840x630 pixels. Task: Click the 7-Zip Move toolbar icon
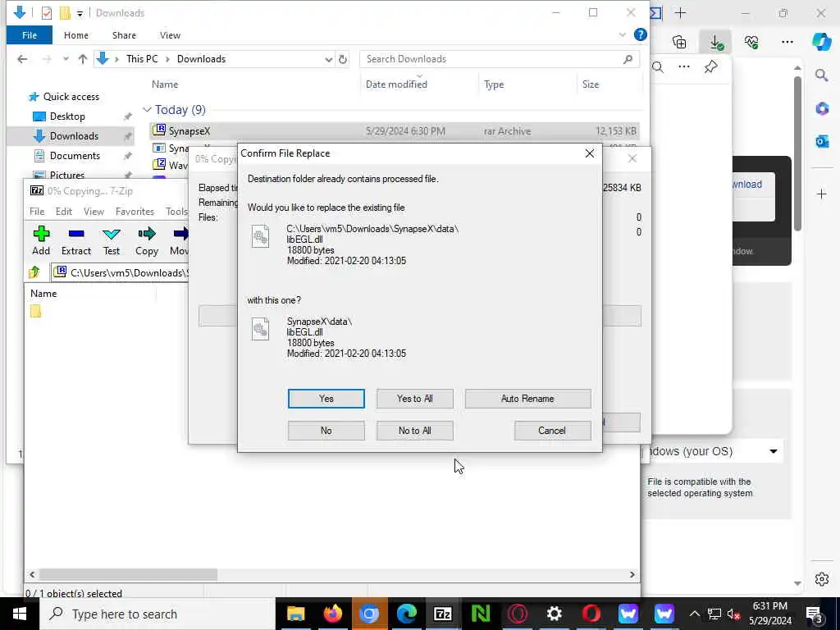(x=180, y=240)
